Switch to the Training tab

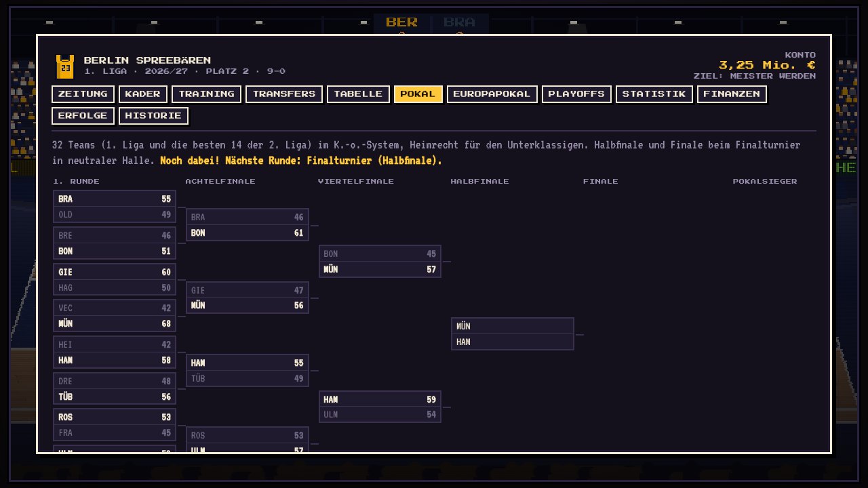click(x=206, y=94)
